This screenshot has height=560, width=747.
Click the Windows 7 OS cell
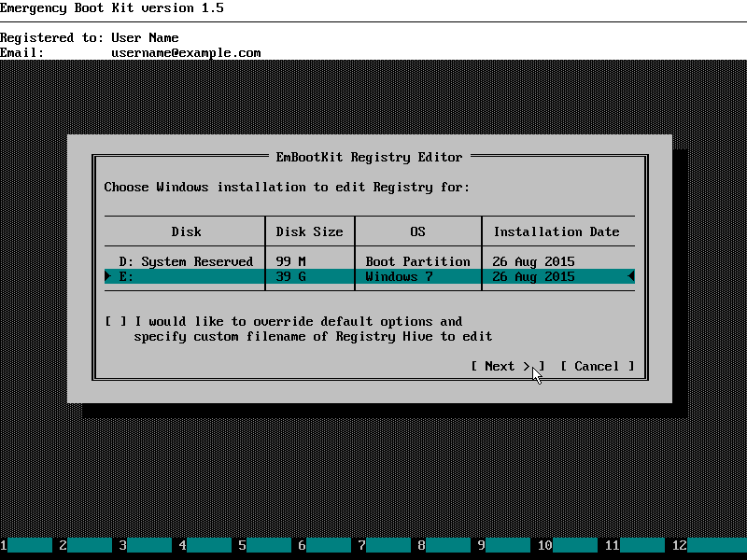coord(399,276)
